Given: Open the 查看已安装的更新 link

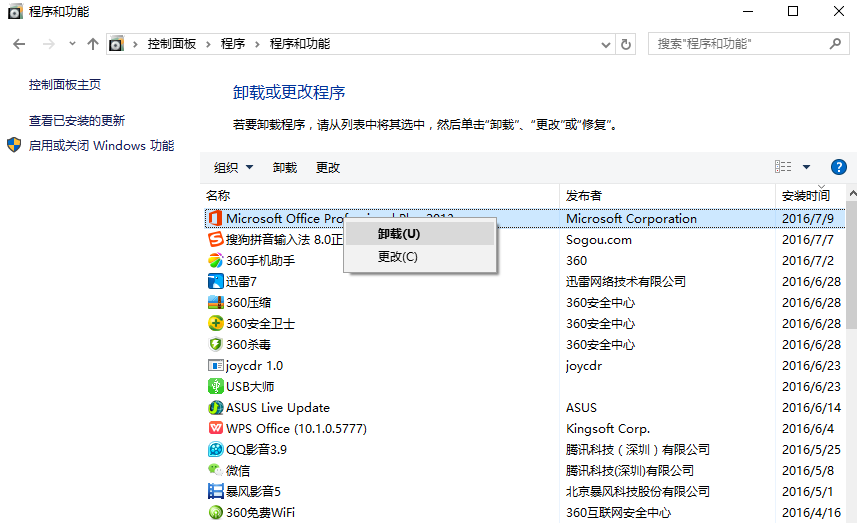Looking at the screenshot, I should pyautogui.click(x=77, y=120).
